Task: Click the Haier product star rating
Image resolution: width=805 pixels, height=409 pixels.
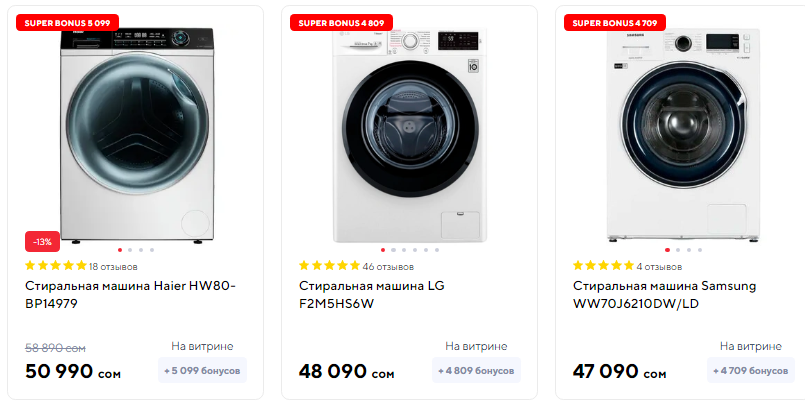Action: [x=55, y=267]
